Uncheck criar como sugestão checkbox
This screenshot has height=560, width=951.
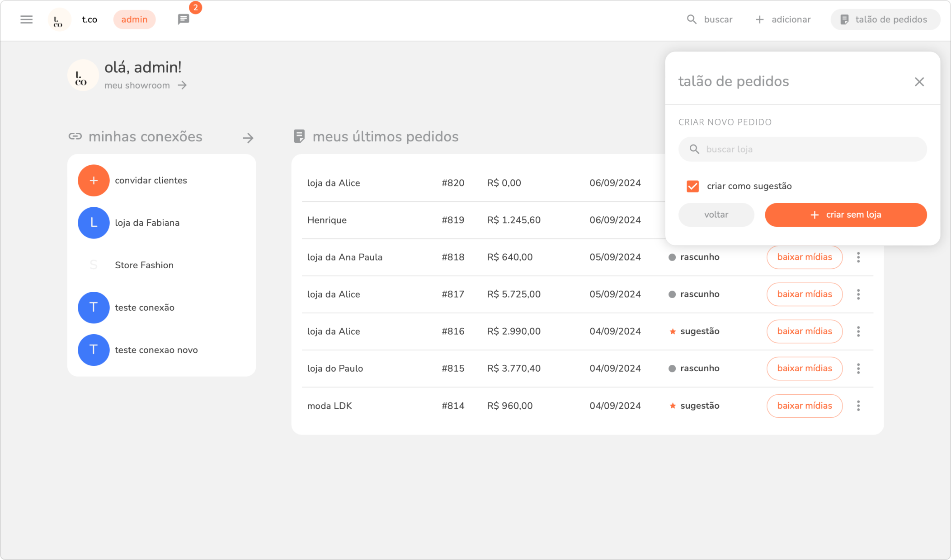(x=692, y=186)
